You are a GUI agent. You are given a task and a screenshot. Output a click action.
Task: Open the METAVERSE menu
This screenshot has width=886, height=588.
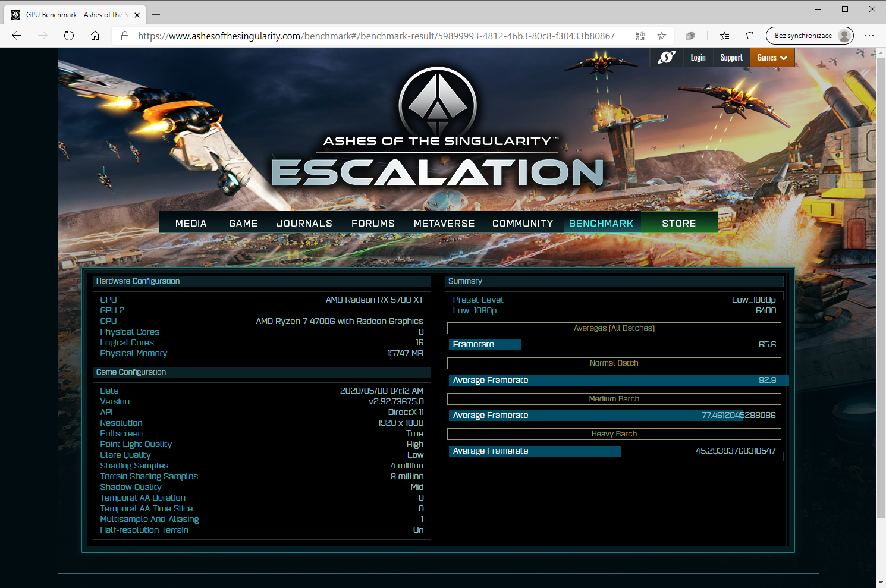point(444,223)
